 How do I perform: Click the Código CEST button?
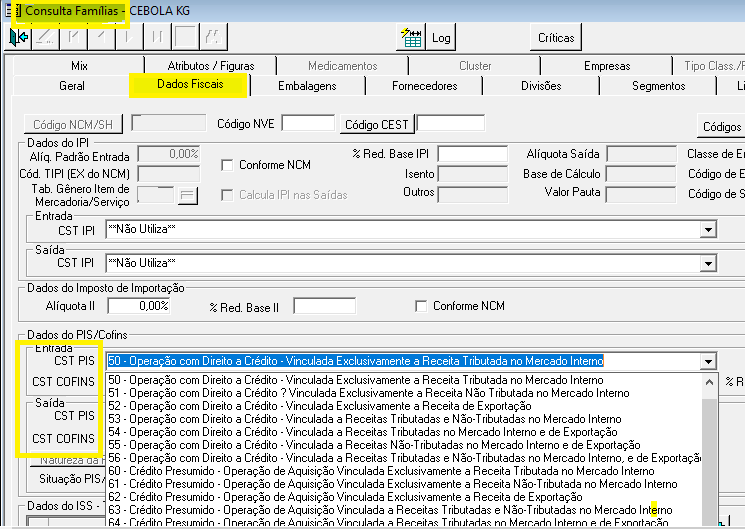click(377, 125)
